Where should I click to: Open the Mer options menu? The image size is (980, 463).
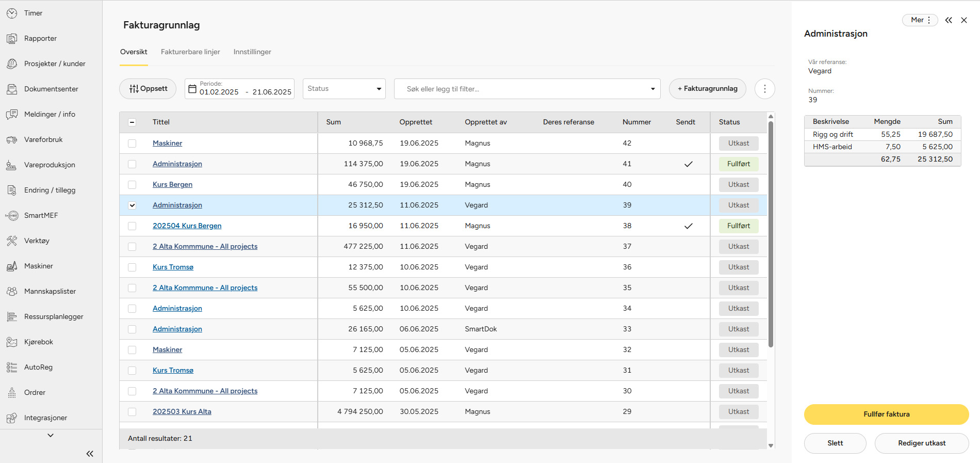920,20
